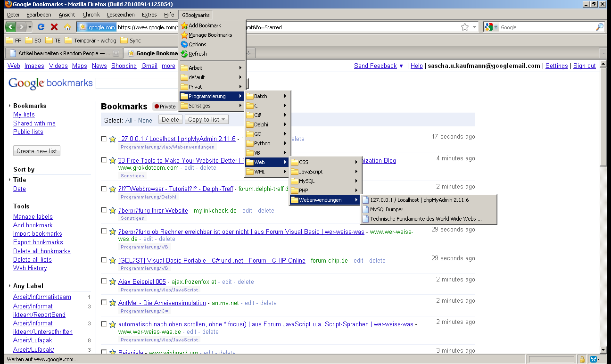Click the Delete button above the bookmark list
Image resolution: width=611 pixels, height=364 pixels.
[x=170, y=120]
